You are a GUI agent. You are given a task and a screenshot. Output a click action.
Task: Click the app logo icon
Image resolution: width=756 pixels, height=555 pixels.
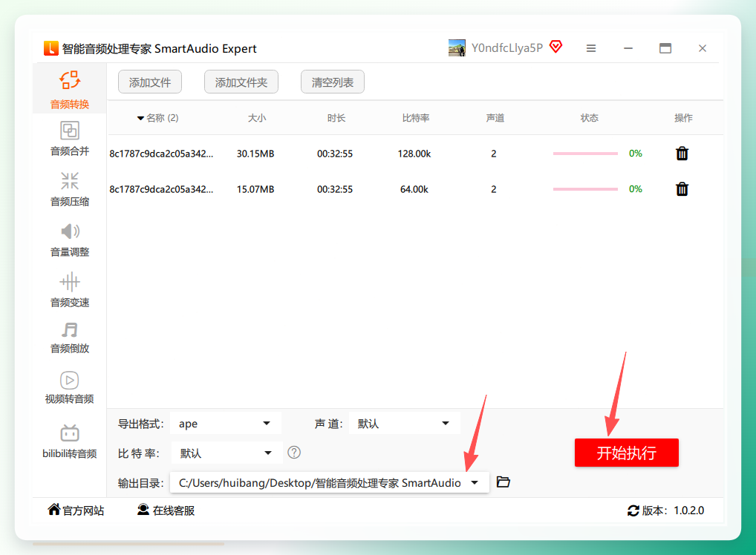[50, 48]
